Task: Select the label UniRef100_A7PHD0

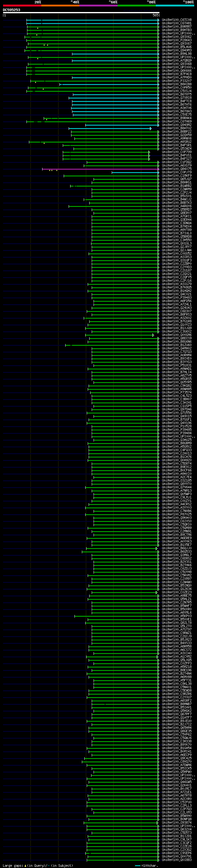Action: pos(177,78)
